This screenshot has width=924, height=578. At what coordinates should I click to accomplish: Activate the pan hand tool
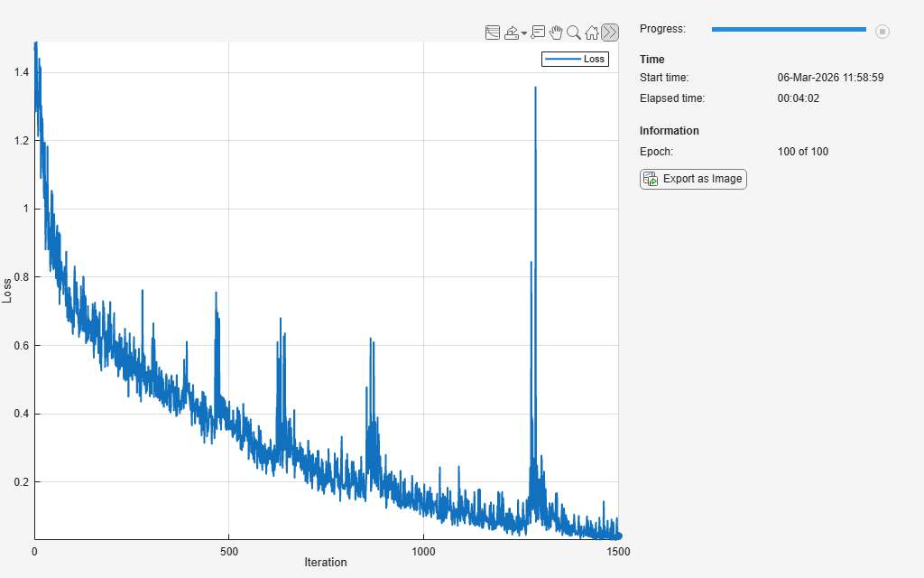pyautogui.click(x=556, y=33)
